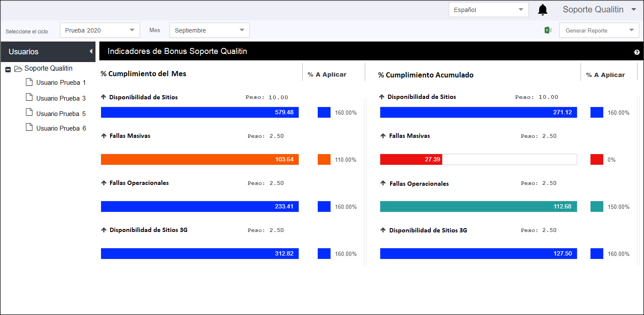This screenshot has width=644, height=315.
Task: Open the help question mark icon
Action: (x=637, y=52)
